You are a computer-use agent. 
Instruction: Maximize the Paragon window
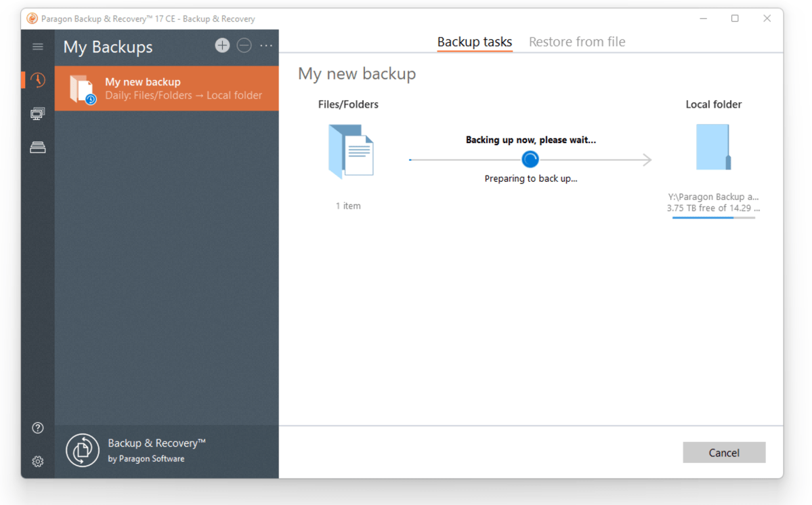click(735, 19)
